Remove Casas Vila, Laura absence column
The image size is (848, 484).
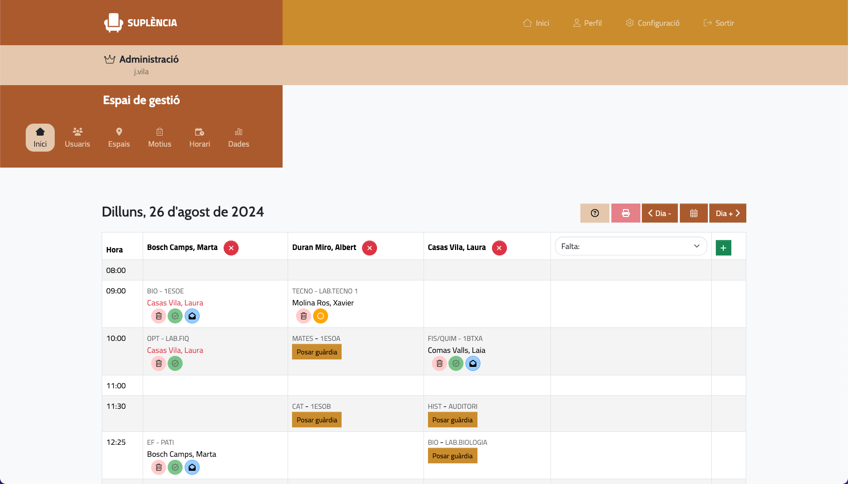(x=499, y=248)
